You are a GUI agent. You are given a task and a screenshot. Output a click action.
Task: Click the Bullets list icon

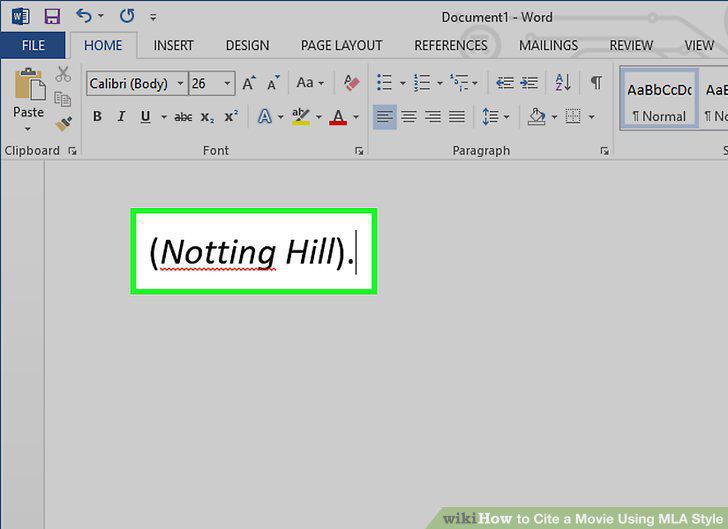[x=385, y=83]
